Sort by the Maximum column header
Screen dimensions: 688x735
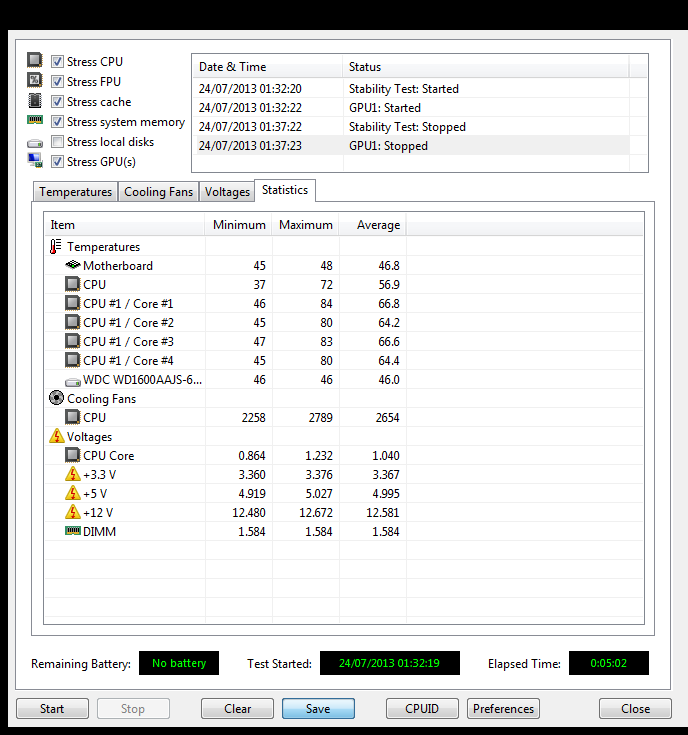pyautogui.click(x=305, y=225)
